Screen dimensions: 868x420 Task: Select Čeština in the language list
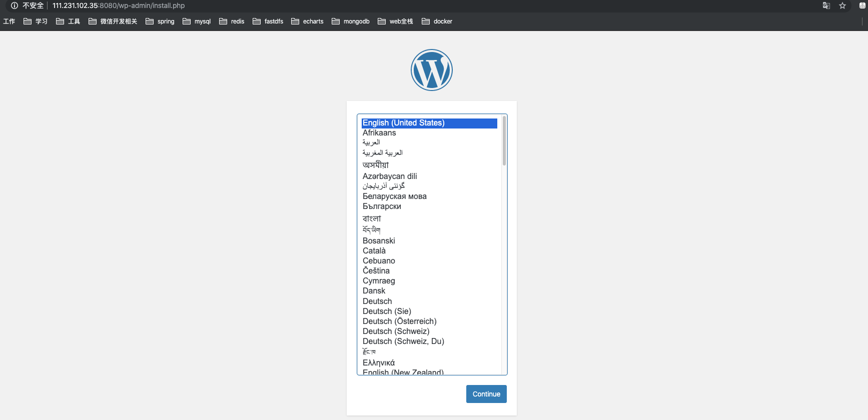[429, 271]
